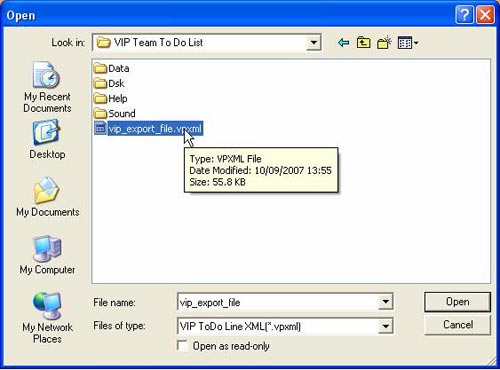
Task: Select the Data folder
Action: tap(112, 68)
